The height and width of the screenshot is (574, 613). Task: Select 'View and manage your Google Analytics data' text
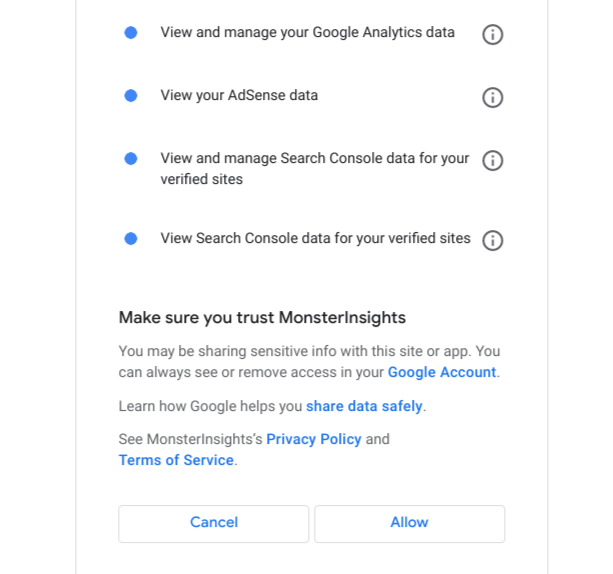[307, 32]
